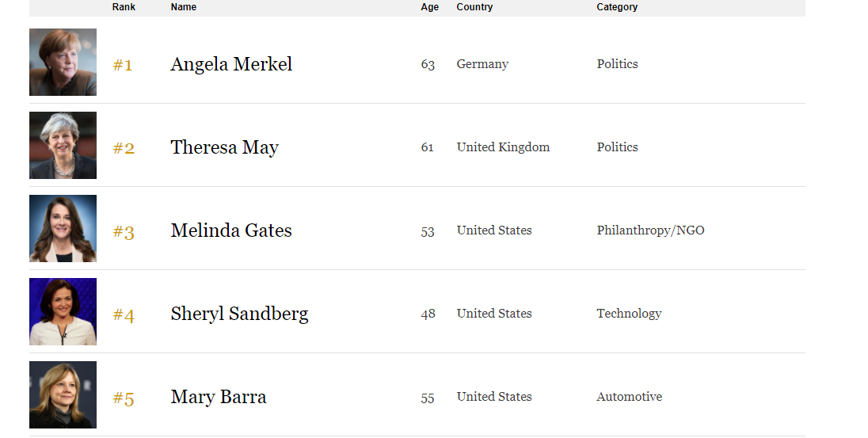Click the Melinda Gates name link
Viewport: 868px width, 438px height.
coord(231,230)
